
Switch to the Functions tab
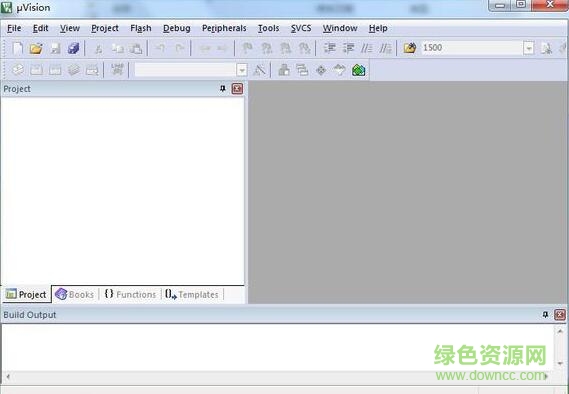click(130, 294)
